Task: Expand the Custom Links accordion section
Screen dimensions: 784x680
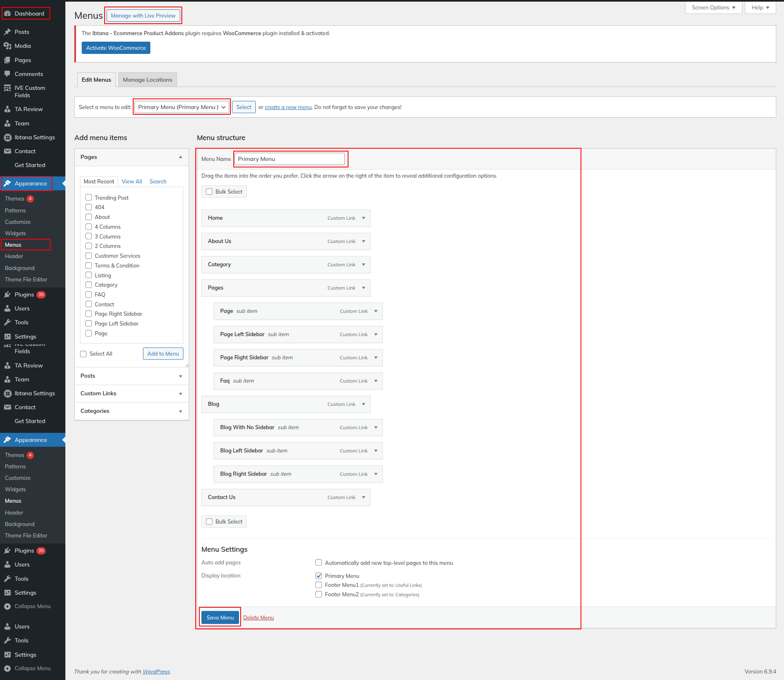Action: [132, 393]
